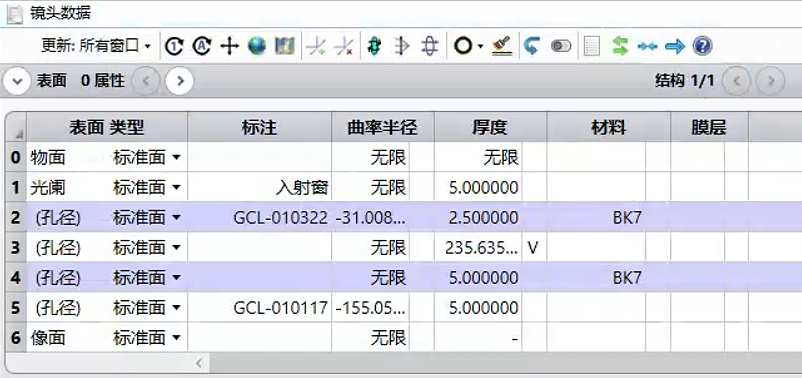Click the 235.635... thickness cell
The width and height of the screenshot is (802, 378).
coord(478,248)
